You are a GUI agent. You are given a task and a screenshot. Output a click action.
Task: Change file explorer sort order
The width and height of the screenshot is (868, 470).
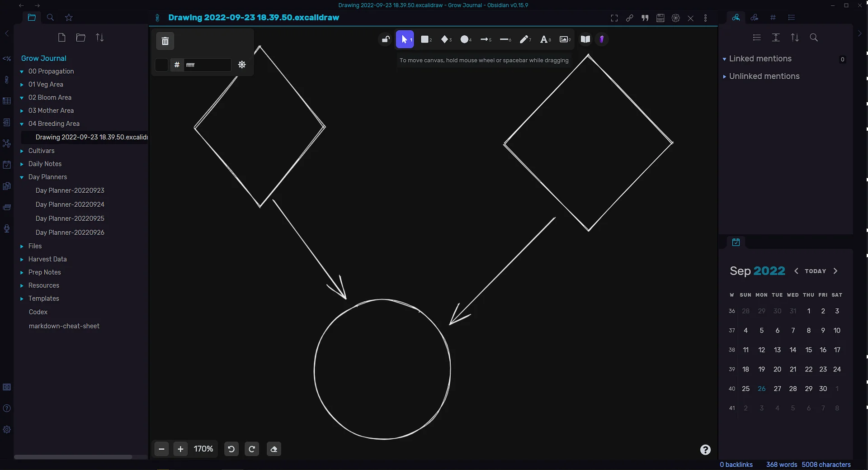pyautogui.click(x=100, y=38)
